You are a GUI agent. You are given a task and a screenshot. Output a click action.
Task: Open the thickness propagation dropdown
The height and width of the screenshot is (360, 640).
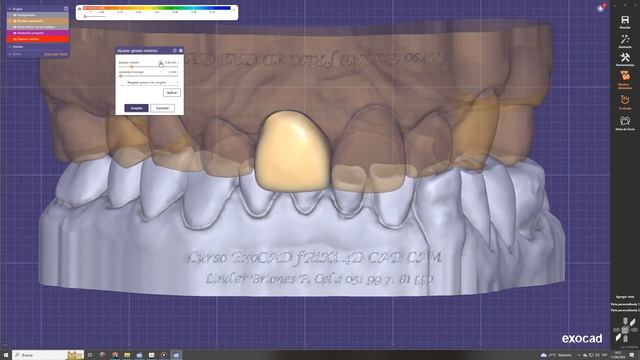click(149, 82)
